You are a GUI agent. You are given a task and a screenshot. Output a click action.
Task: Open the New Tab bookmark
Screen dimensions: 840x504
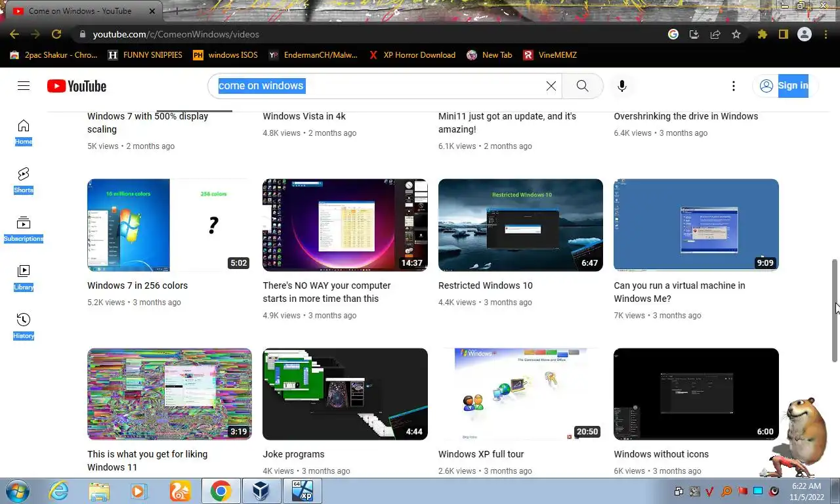tap(489, 55)
